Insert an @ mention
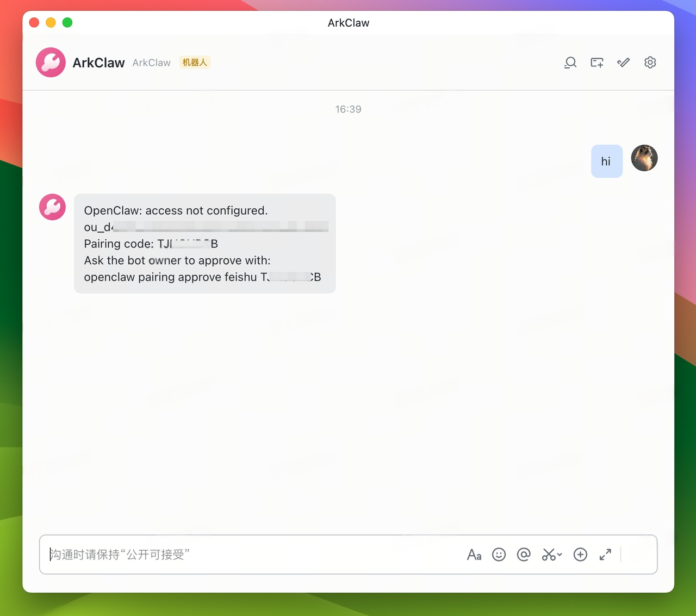 (524, 555)
